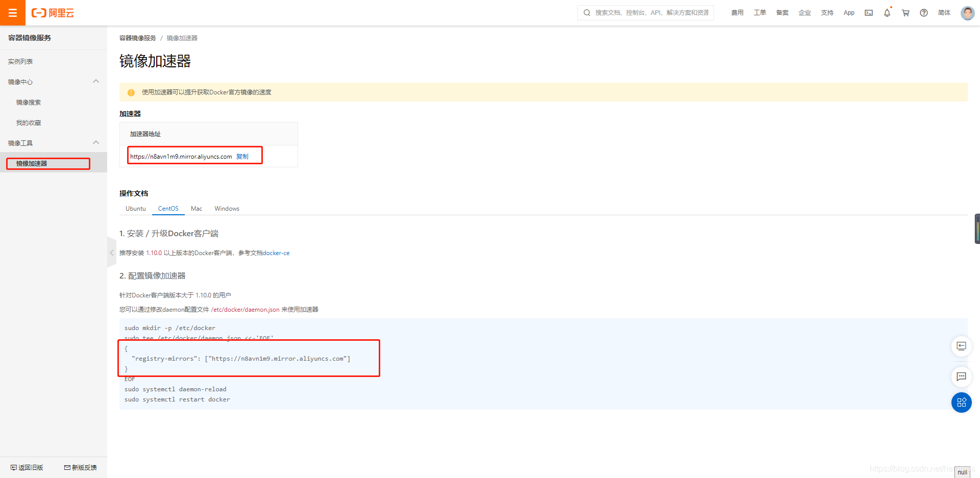Open the Cloud Shell terminal icon
Viewport: 980px width, 478px height.
pyautogui.click(x=869, y=13)
